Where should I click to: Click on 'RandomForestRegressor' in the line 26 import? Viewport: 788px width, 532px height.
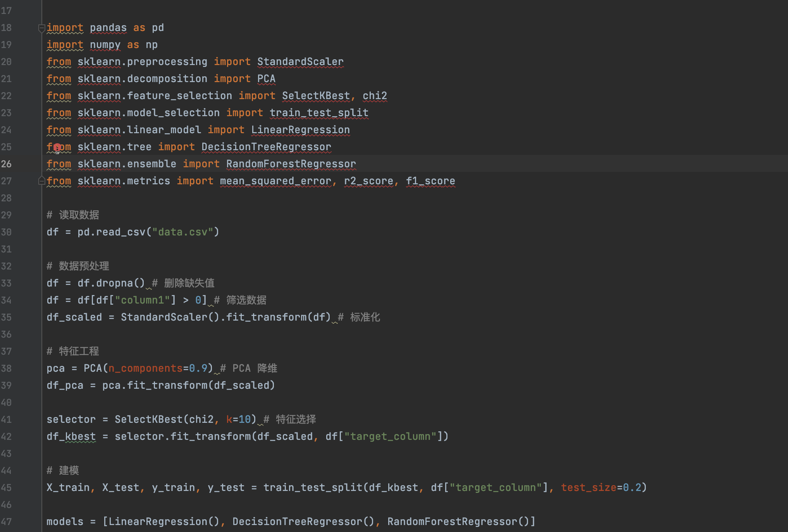[291, 164]
